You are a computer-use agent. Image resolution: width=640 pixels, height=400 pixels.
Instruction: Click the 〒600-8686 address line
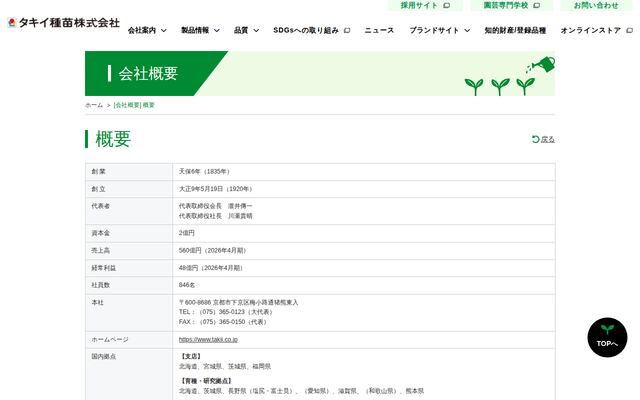click(x=239, y=303)
